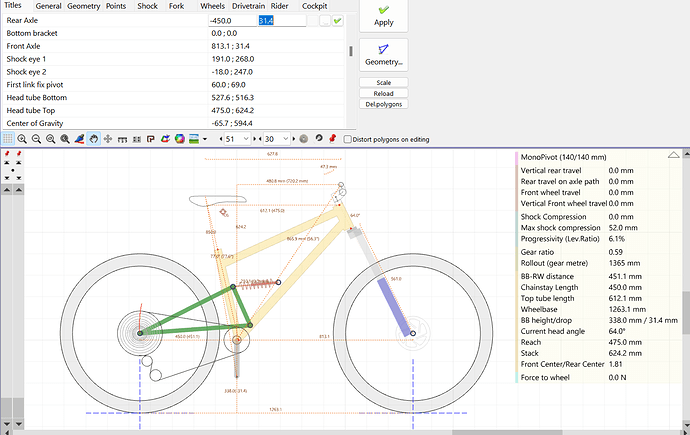Screen dimensions: 690x435
Task: Switch to the Drivetrain tab
Action: pyautogui.click(x=249, y=6)
